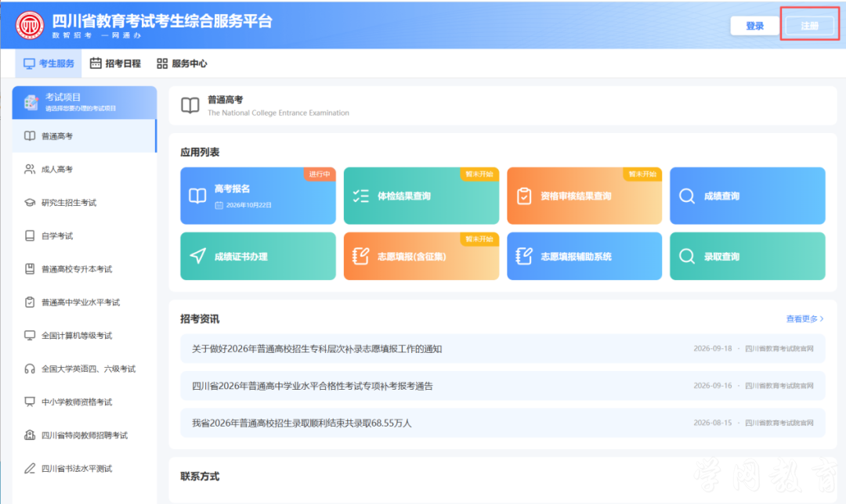This screenshot has width=846, height=504.
Task: Open the 成绩查询 card
Action: click(x=747, y=196)
